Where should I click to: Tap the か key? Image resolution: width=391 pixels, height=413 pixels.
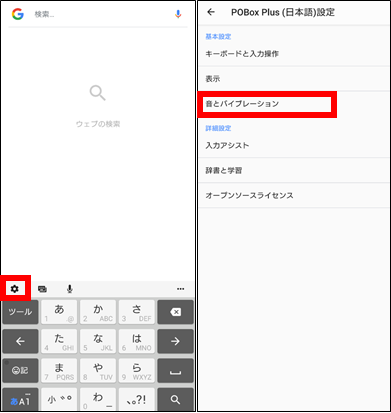pyautogui.click(x=98, y=312)
